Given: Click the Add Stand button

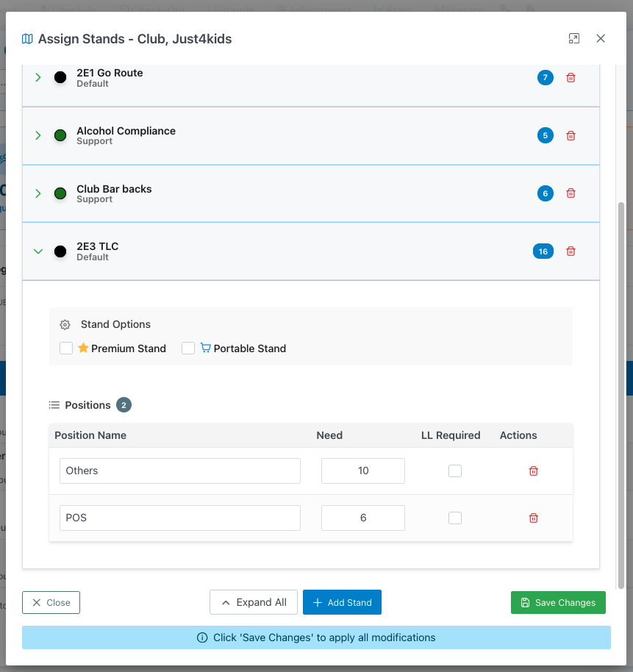Looking at the screenshot, I should pyautogui.click(x=342, y=603).
